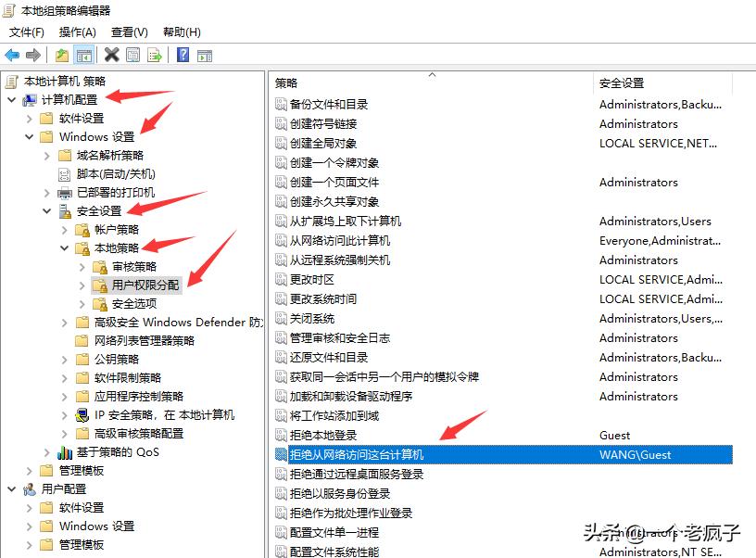Toggle the action pane toolbar icon
The width and height of the screenshot is (756, 558).
point(206,54)
